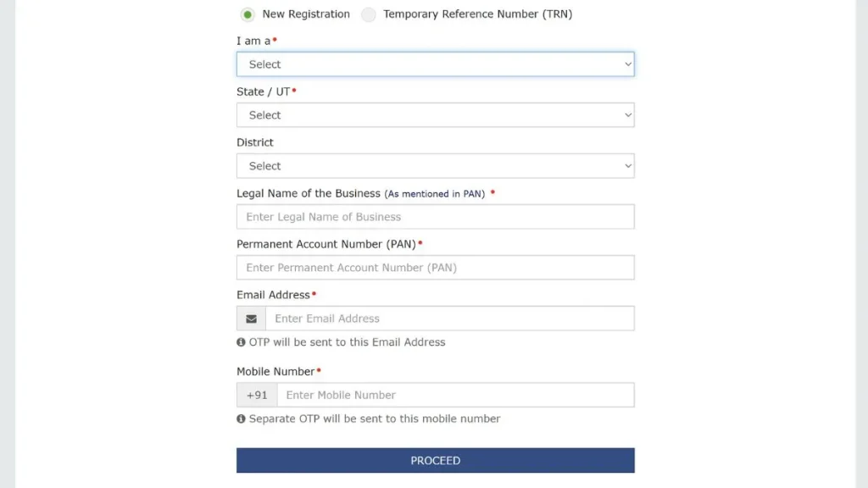Click the envelope icon beside Email Address

tap(250, 318)
